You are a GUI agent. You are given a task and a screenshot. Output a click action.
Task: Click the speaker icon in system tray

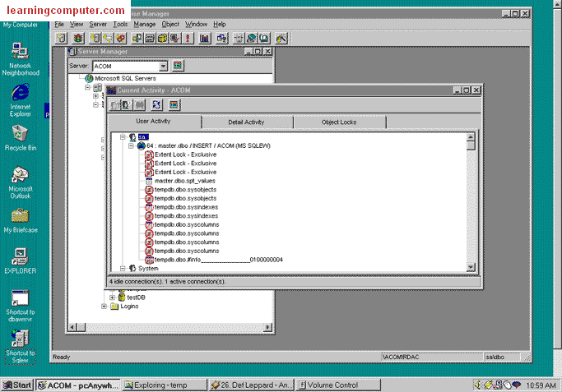point(477,385)
